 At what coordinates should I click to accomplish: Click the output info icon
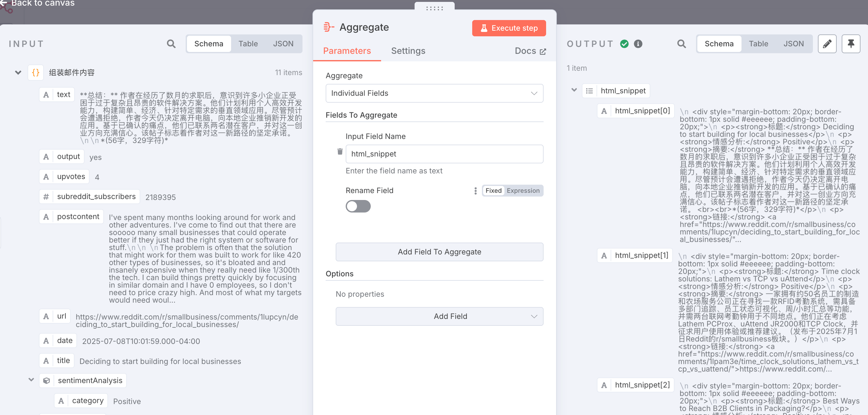[638, 44]
